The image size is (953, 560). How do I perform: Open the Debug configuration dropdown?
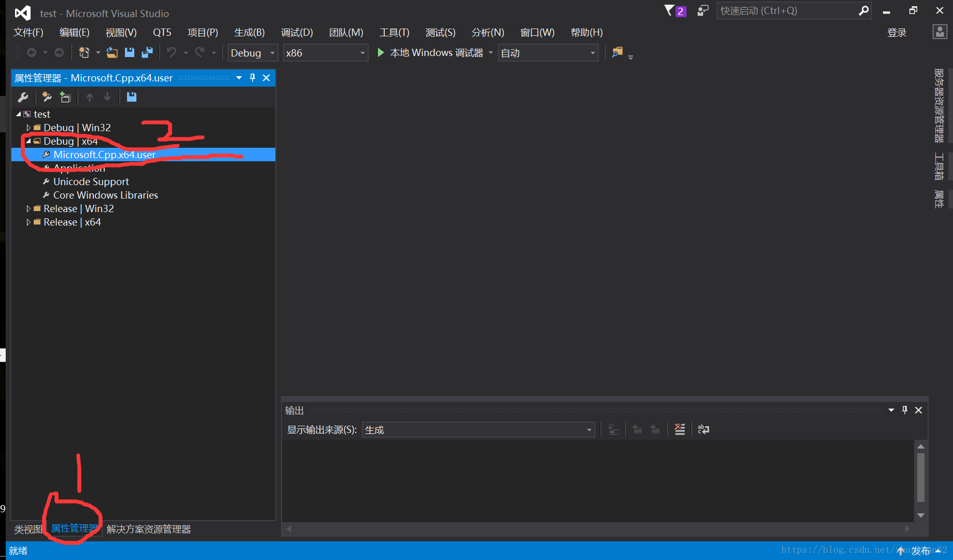pos(253,53)
